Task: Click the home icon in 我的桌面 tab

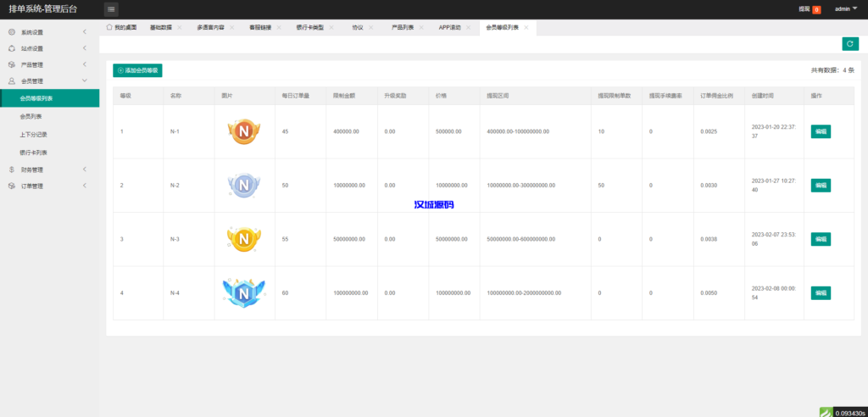Action: (x=109, y=27)
